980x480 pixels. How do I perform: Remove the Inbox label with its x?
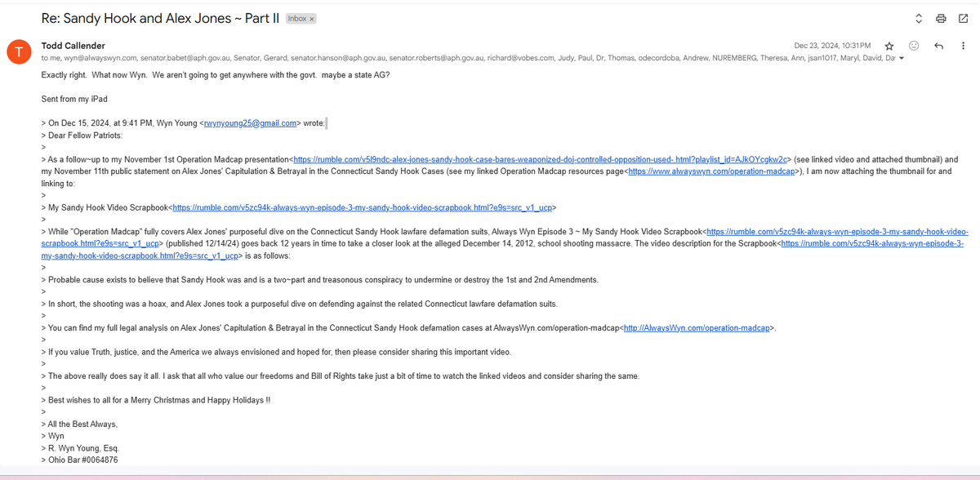coord(312,19)
